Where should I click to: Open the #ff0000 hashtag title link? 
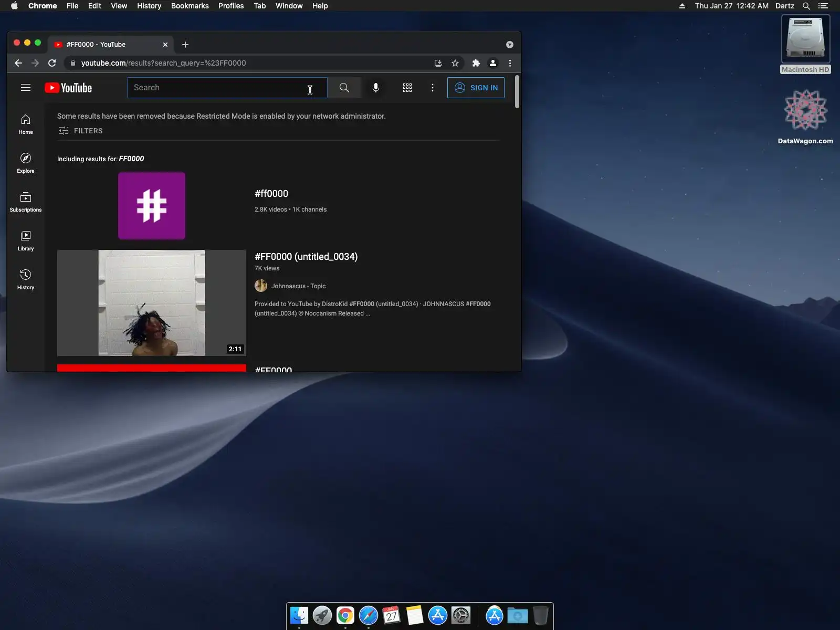pyautogui.click(x=271, y=194)
